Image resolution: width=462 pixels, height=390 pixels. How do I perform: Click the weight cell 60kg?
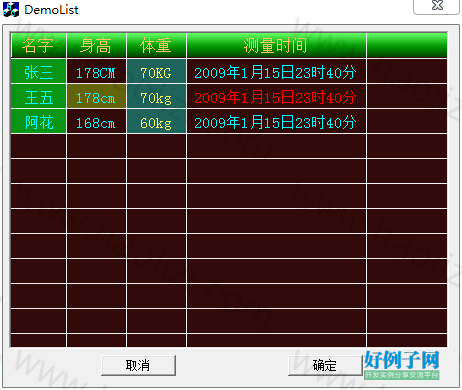156,121
